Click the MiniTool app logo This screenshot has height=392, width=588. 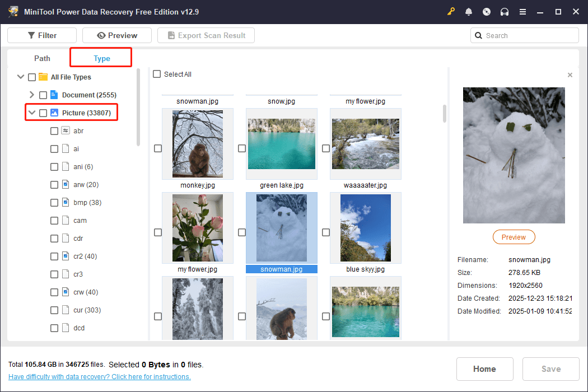coord(13,12)
